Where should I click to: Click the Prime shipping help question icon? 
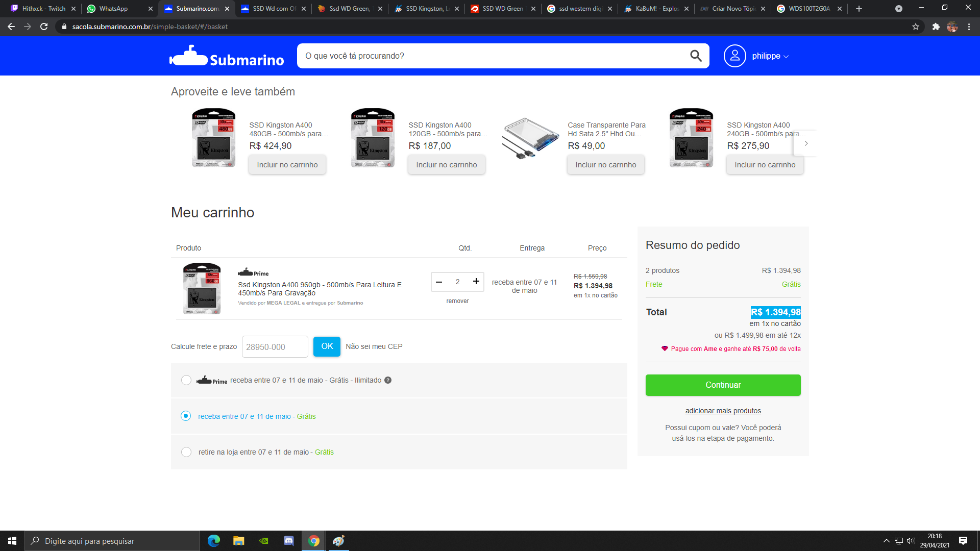pos(388,380)
